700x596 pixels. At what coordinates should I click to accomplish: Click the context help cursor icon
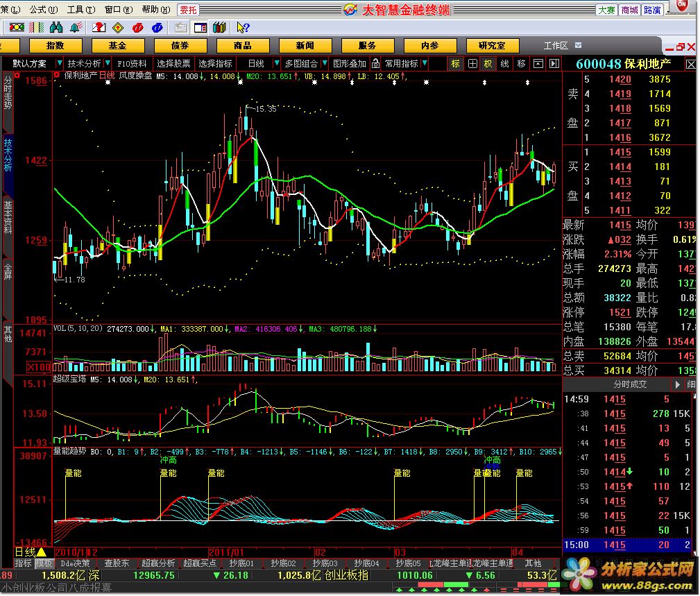click(x=243, y=28)
